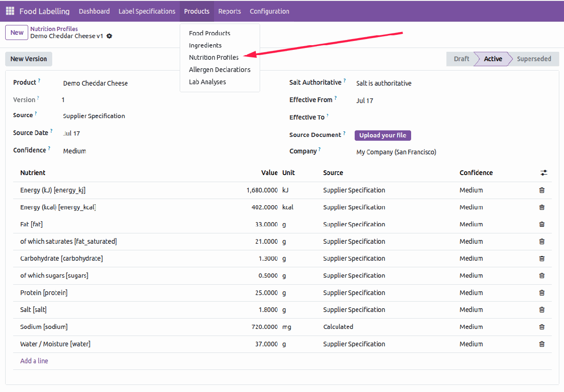This screenshot has width=564, height=392.
Task: Set status to Superseded in statusbar
Action: [x=534, y=59]
